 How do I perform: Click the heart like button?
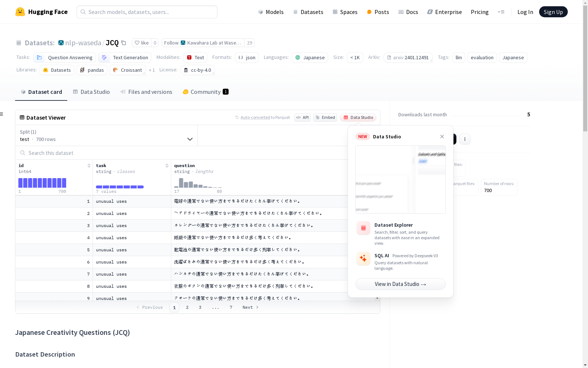tap(141, 43)
